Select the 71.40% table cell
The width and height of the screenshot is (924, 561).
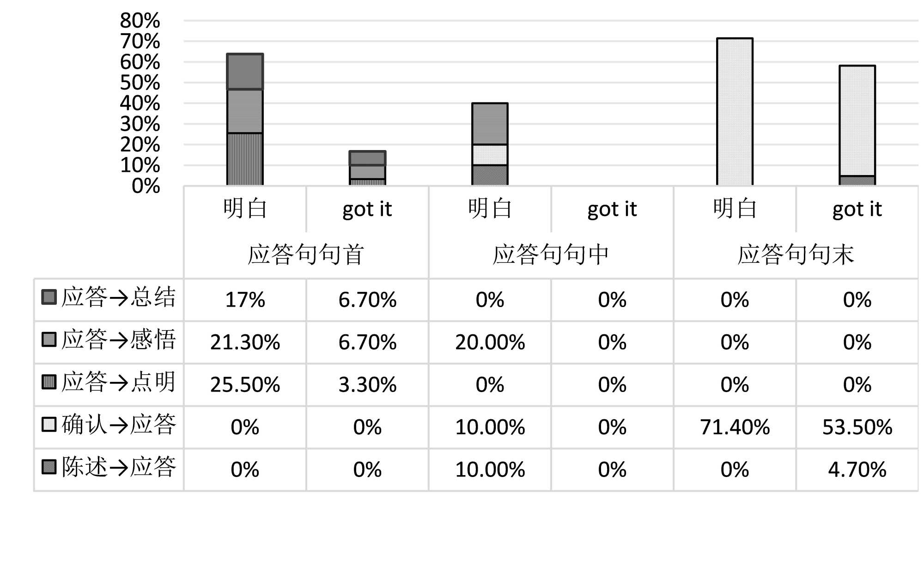coord(735,427)
